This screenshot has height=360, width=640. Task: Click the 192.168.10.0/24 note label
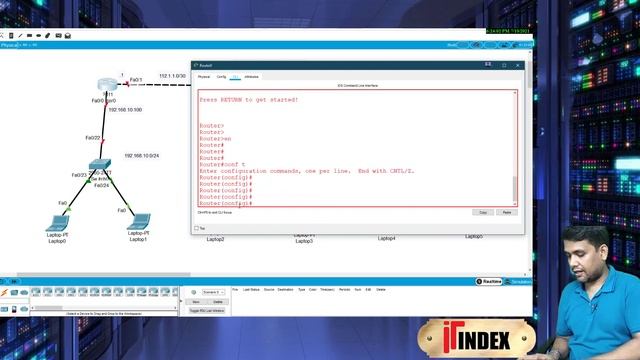(x=142, y=156)
